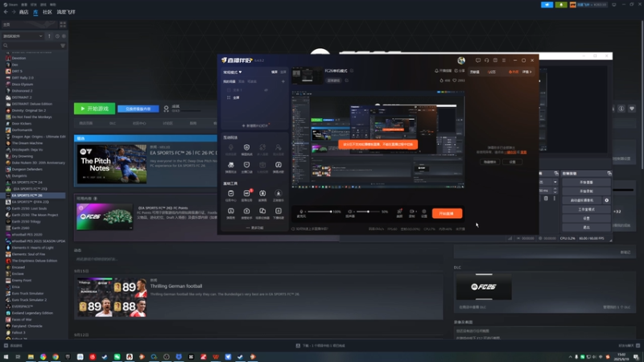This screenshot has height=362, width=644.
Task: Click Steam's forward navigation arrow
Action: (x=14, y=12)
